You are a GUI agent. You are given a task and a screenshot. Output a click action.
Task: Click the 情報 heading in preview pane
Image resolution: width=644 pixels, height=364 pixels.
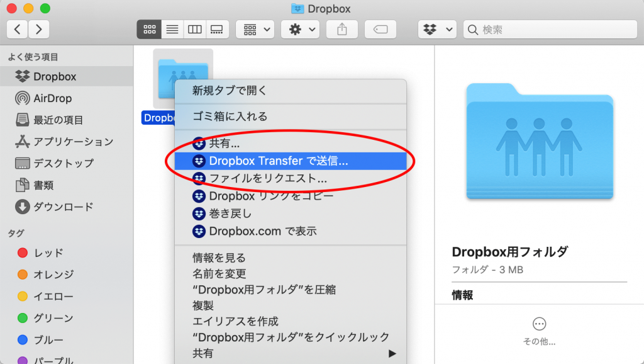[x=462, y=295]
